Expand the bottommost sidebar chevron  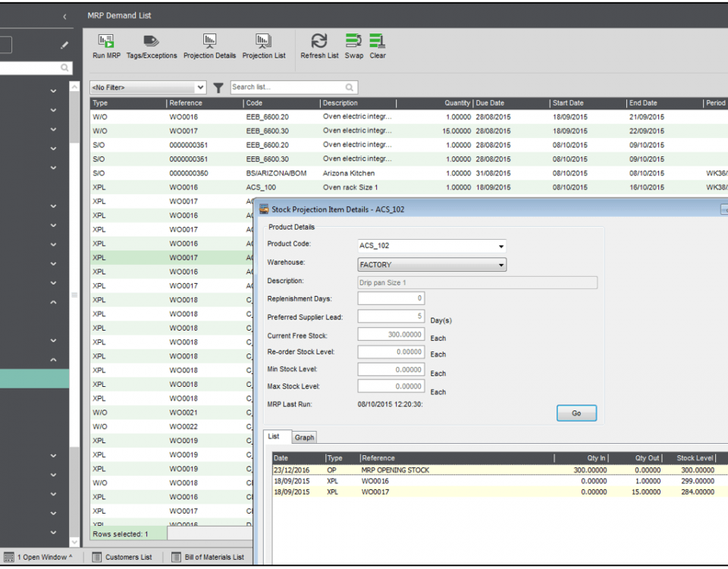pos(53,533)
